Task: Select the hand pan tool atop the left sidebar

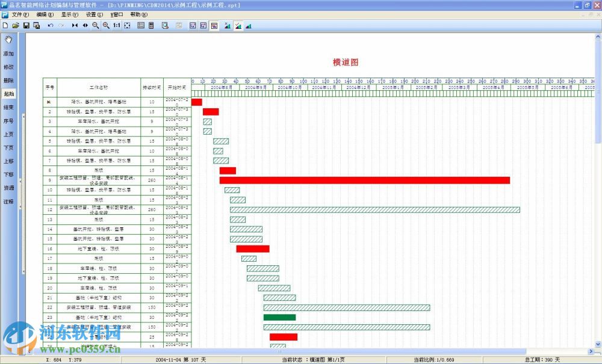Action: (x=8, y=39)
